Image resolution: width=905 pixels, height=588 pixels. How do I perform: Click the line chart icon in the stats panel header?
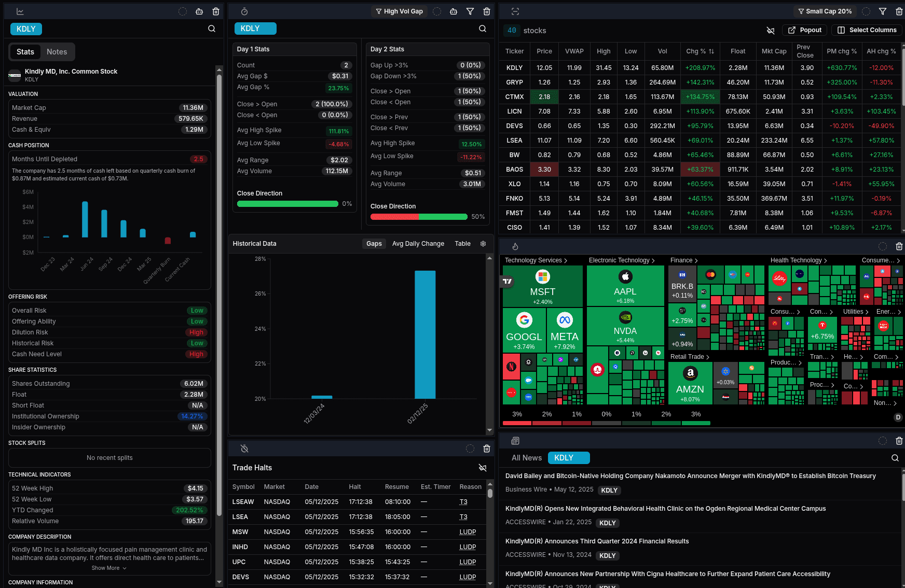20,11
